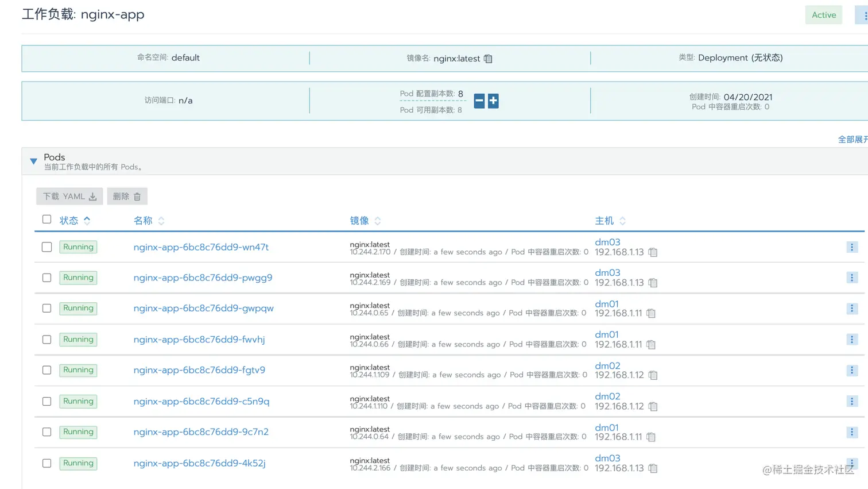Screen dimensions: 868x489
Task: Sort pods by 状态 column
Action: 75,221
